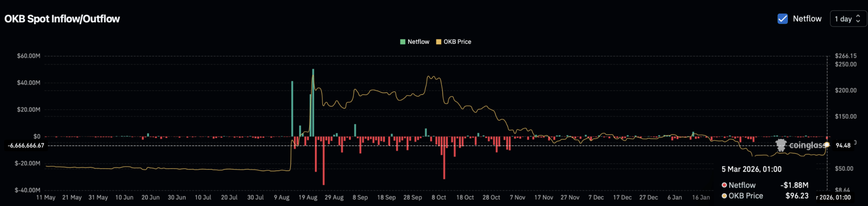Screen dimensions: 868x206
Task: Toggle Netflow series via green legend swatch
Action: click(403, 42)
